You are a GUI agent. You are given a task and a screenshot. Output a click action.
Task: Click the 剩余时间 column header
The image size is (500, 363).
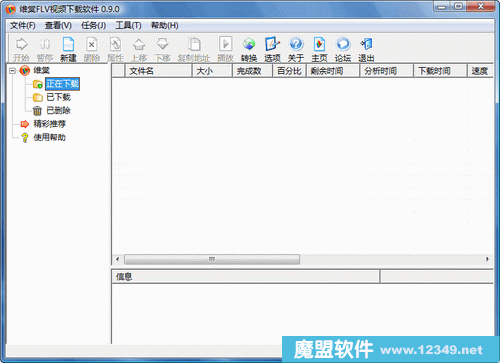[333, 71]
